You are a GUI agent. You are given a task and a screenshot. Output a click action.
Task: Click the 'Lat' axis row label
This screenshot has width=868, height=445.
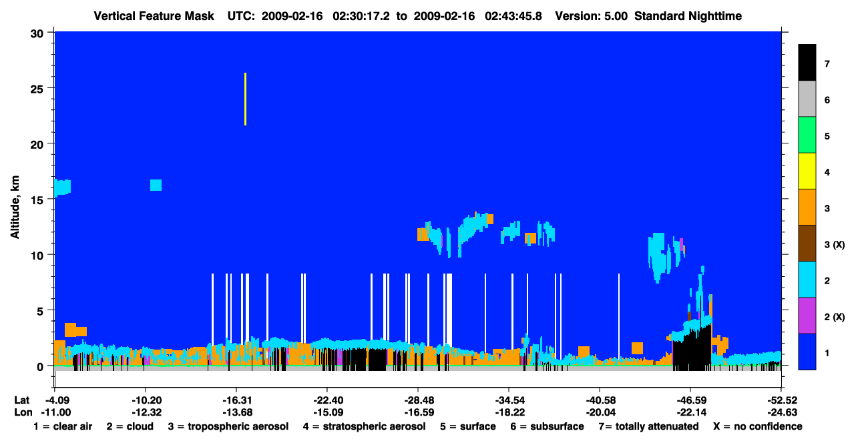[x=22, y=400]
